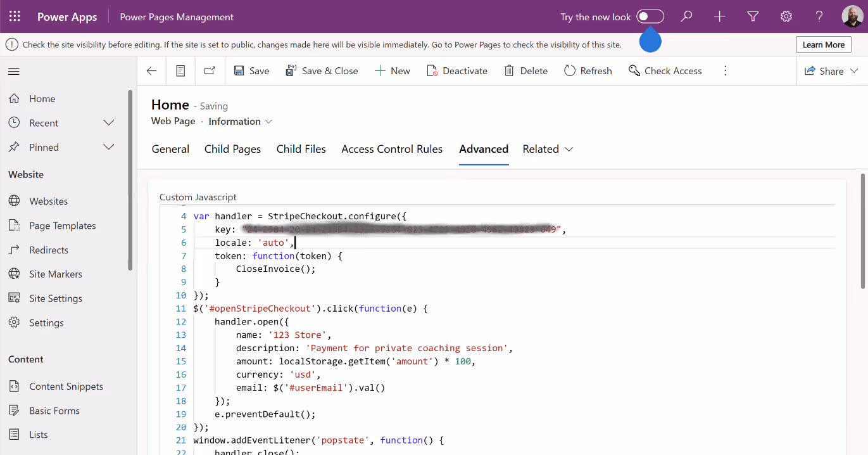The image size is (868, 455).
Task: Open the Power Apps app launcher waffle
Action: coord(15,16)
